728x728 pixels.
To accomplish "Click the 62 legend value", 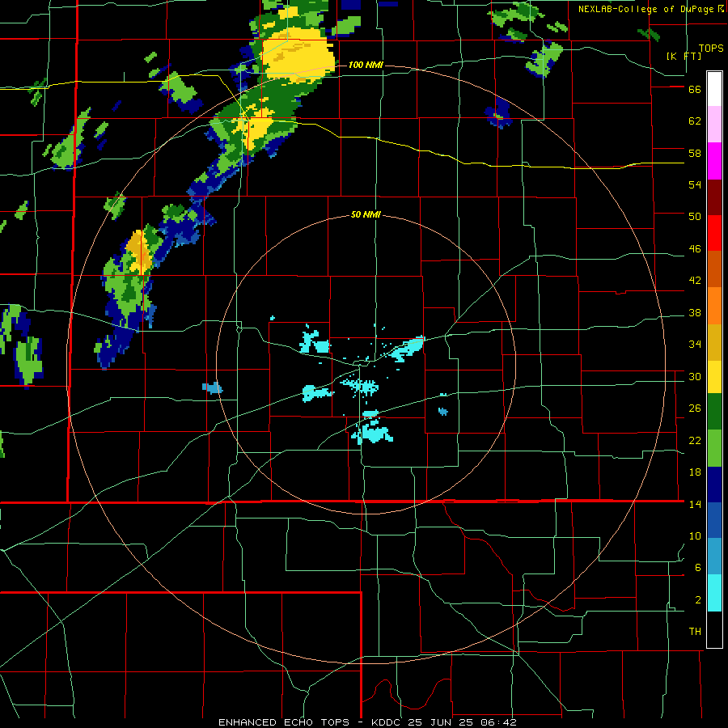I will pos(695,121).
